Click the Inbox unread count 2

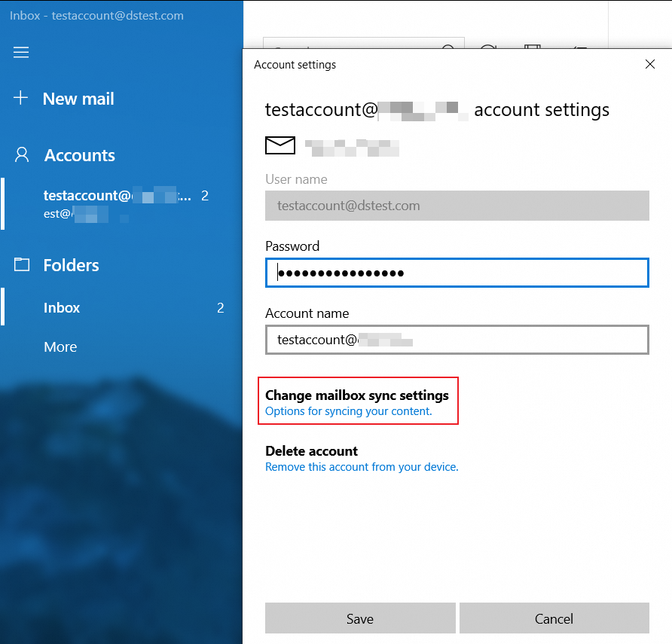(220, 307)
